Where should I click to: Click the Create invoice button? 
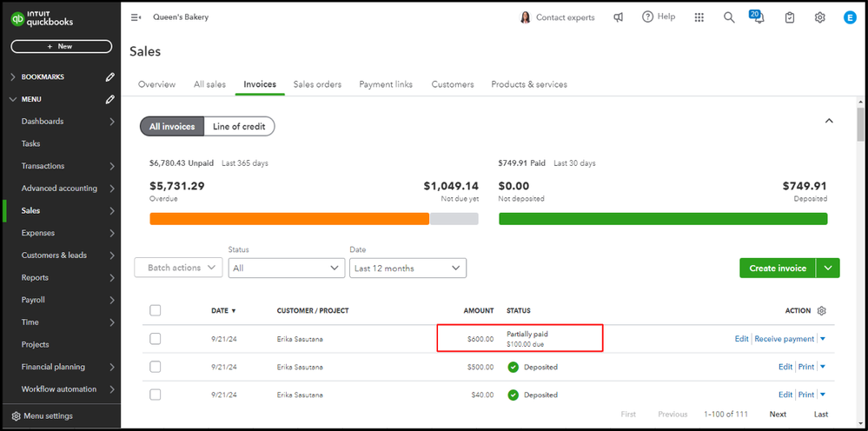[x=778, y=268]
